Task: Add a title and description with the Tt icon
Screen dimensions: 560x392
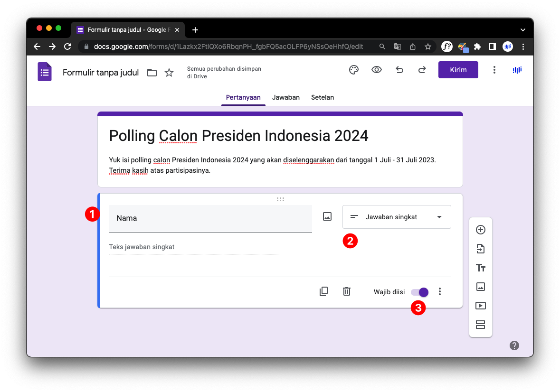Action: coord(481,268)
